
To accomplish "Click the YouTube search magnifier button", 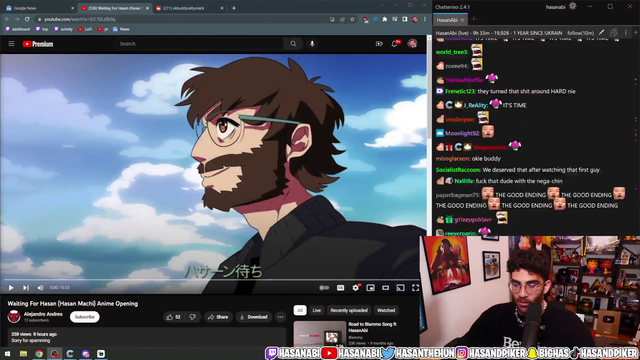I will point(293,44).
